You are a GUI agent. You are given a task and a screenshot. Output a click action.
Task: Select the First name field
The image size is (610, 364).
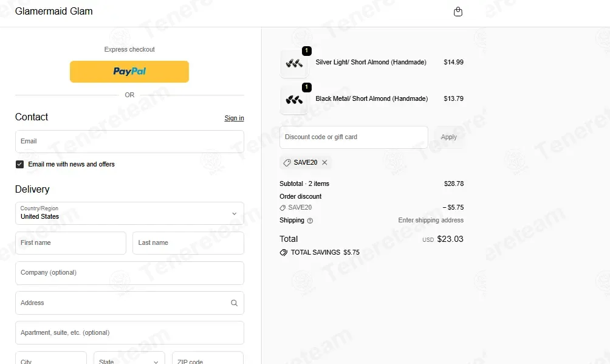(71, 243)
